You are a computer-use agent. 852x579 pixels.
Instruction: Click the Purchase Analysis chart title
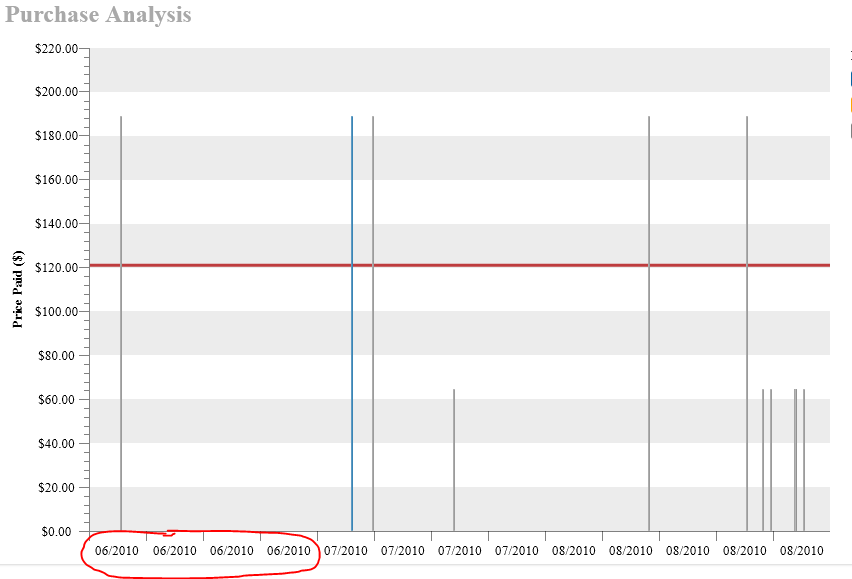(x=98, y=15)
